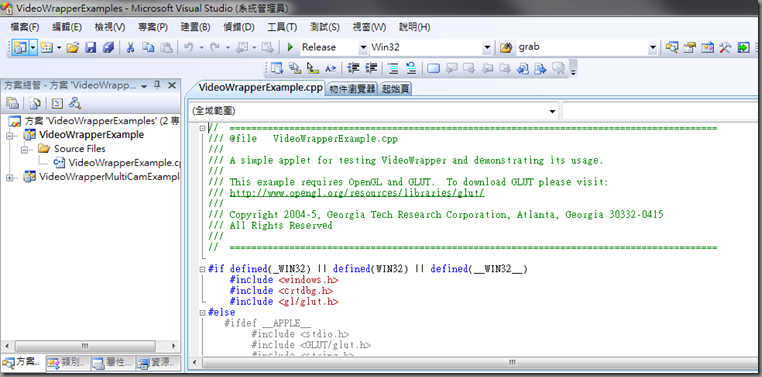762x377 pixels.
Task: Click the Redo arrow icon
Action: click(x=215, y=48)
